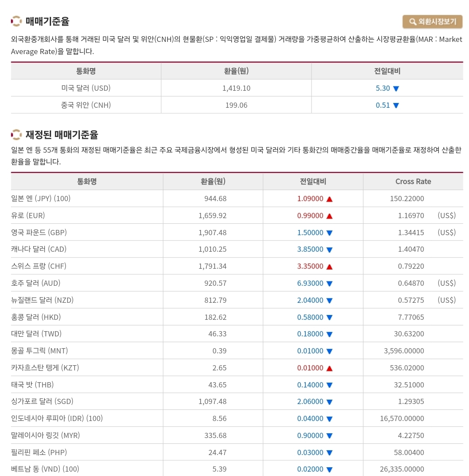Screen dimensions: 469x476
Task: Click the blue down arrow in GBP row
Action: pyautogui.click(x=329, y=233)
